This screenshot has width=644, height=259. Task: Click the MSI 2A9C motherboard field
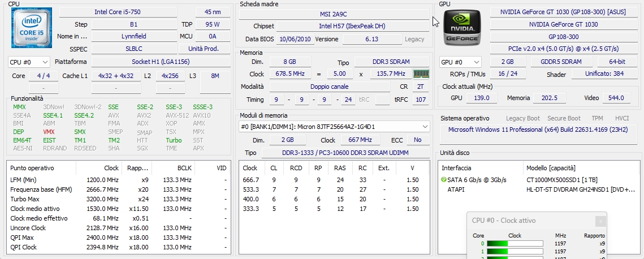[334, 14]
